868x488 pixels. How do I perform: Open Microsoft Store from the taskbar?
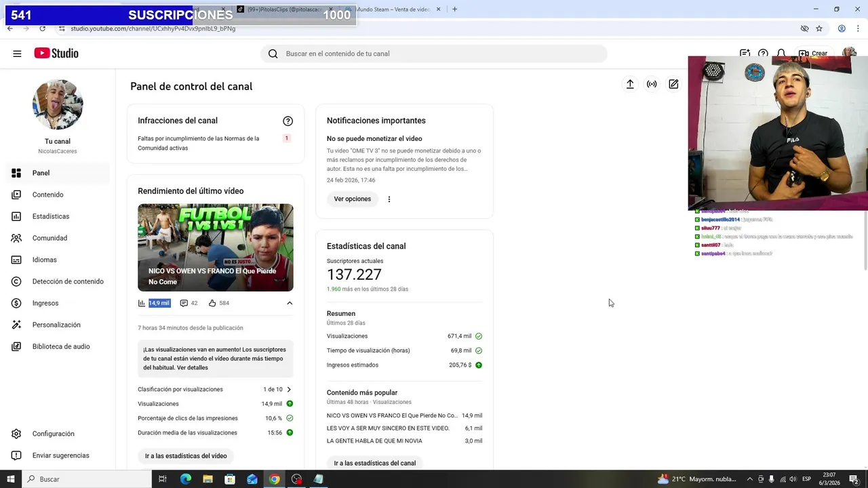(230, 479)
